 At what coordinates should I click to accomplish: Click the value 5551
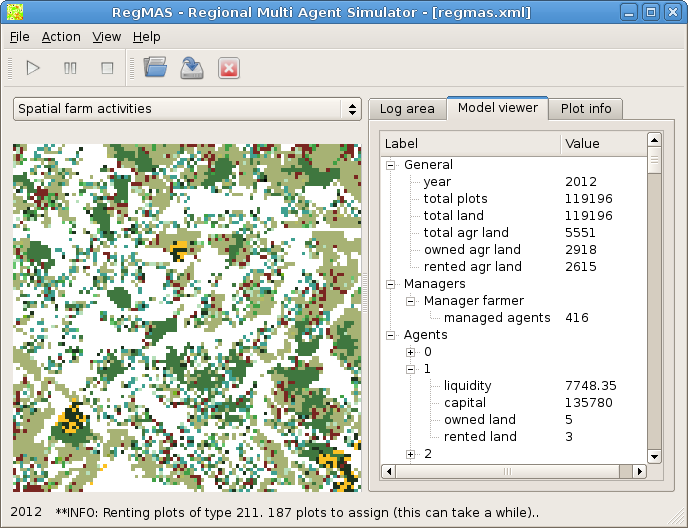(580, 233)
